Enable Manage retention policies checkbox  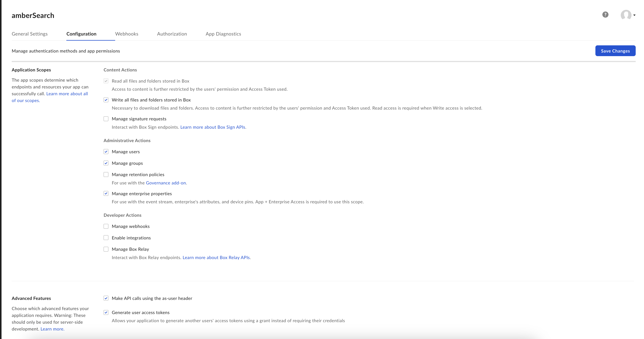pyautogui.click(x=106, y=175)
